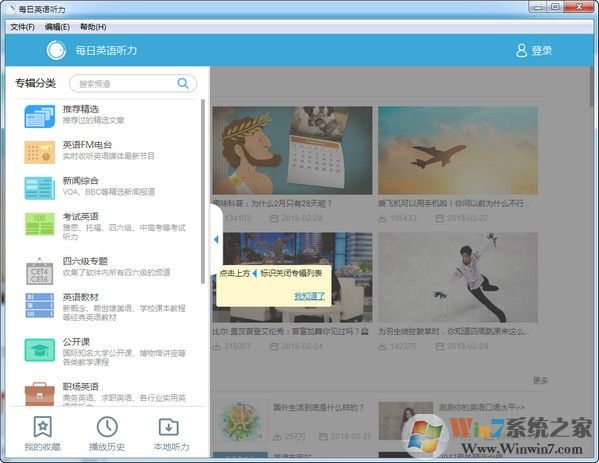Open the 职场英语 briefcase icon
Screen dimensions: 599x463
[40, 393]
